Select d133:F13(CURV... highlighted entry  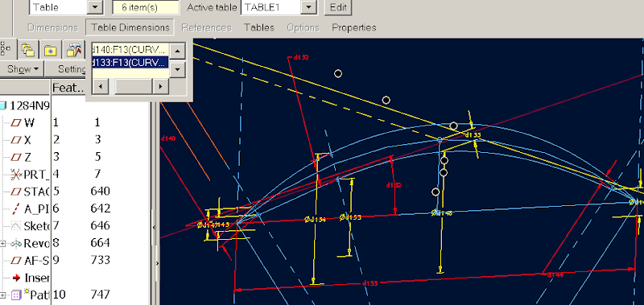(x=130, y=63)
